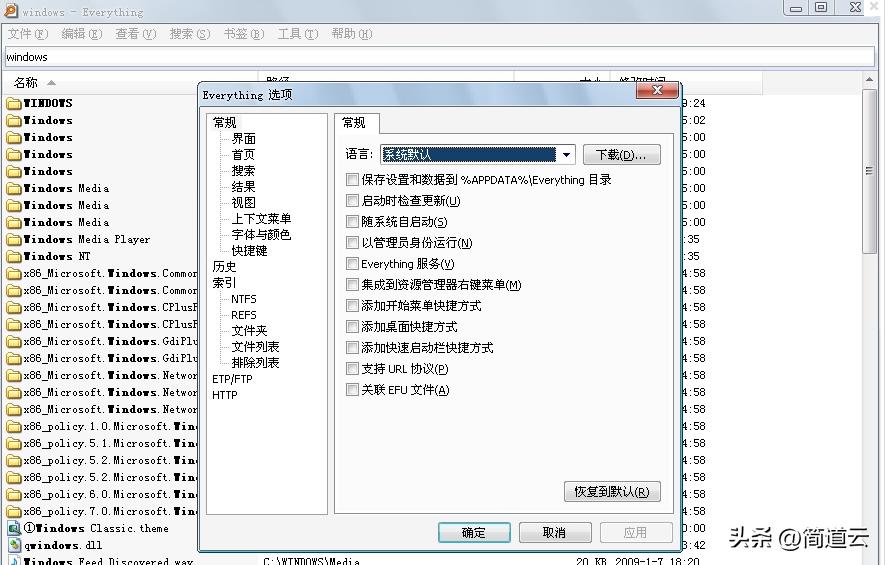Toggle Explorer context menu integration checkbox

352,284
